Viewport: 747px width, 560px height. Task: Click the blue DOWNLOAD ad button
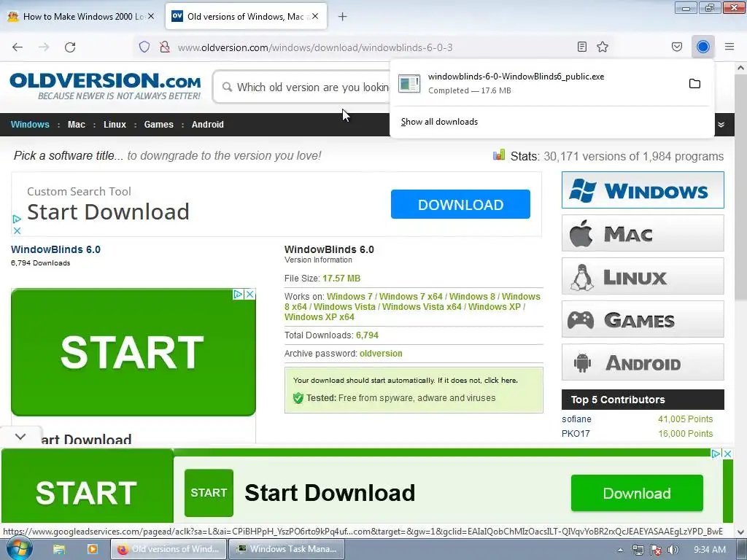460,204
